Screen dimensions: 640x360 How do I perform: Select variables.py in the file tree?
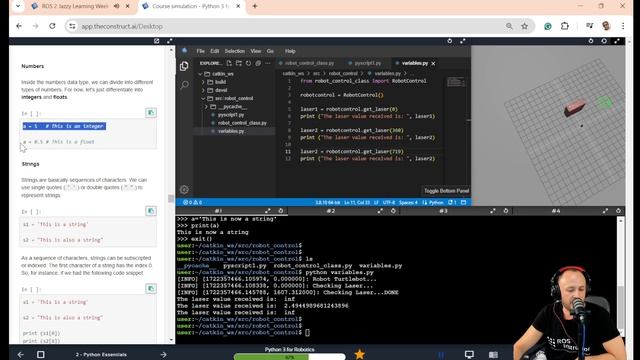pyautogui.click(x=231, y=131)
